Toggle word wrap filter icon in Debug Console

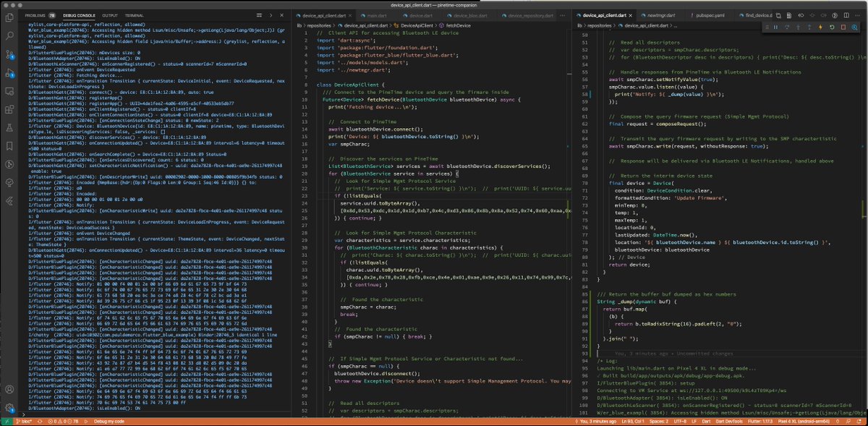[x=258, y=14]
